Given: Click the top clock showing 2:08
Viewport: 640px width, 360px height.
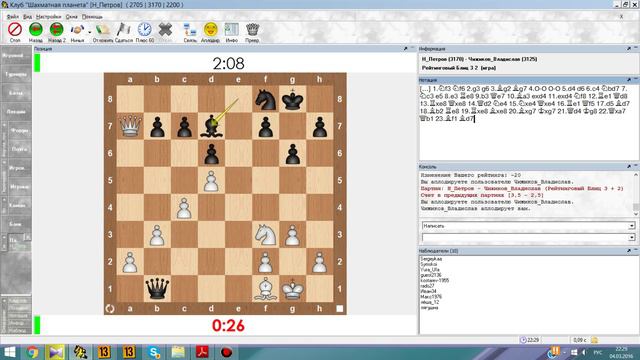Looking at the screenshot, I should click(x=228, y=63).
